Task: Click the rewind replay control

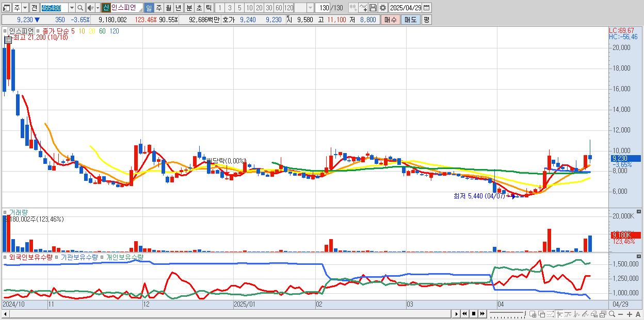Action: tap(464, 314)
